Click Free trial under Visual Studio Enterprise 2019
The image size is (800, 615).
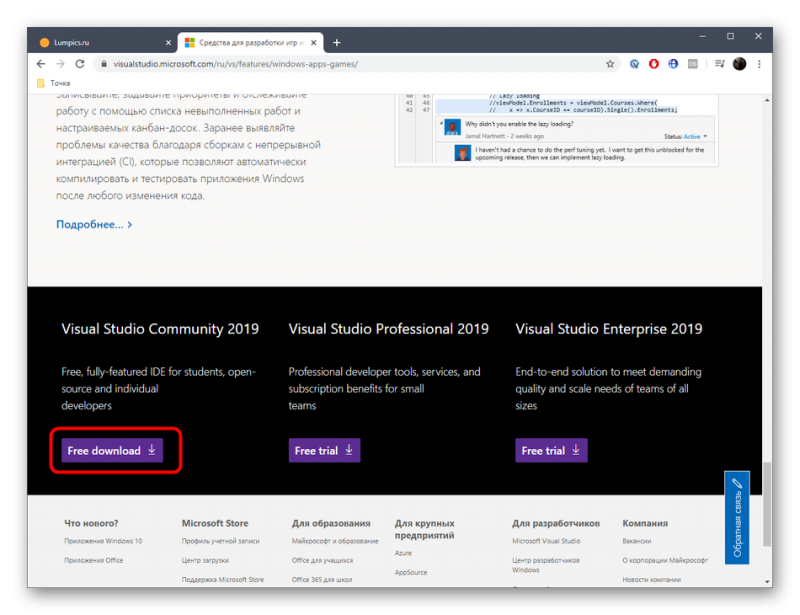click(x=552, y=451)
